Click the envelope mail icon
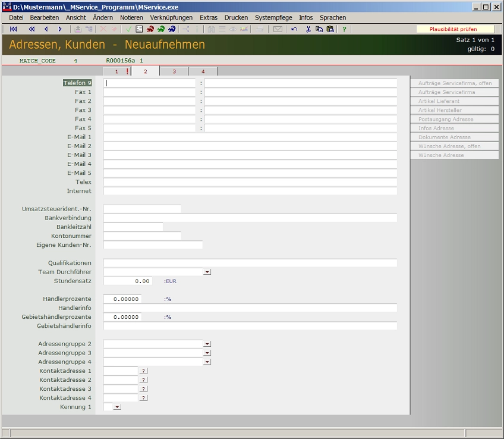Image resolution: width=504 pixels, height=439 pixels. pyautogui.click(x=278, y=29)
